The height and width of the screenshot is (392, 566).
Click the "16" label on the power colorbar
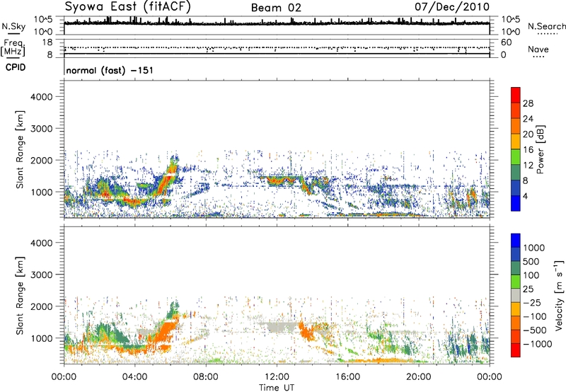[528, 149]
